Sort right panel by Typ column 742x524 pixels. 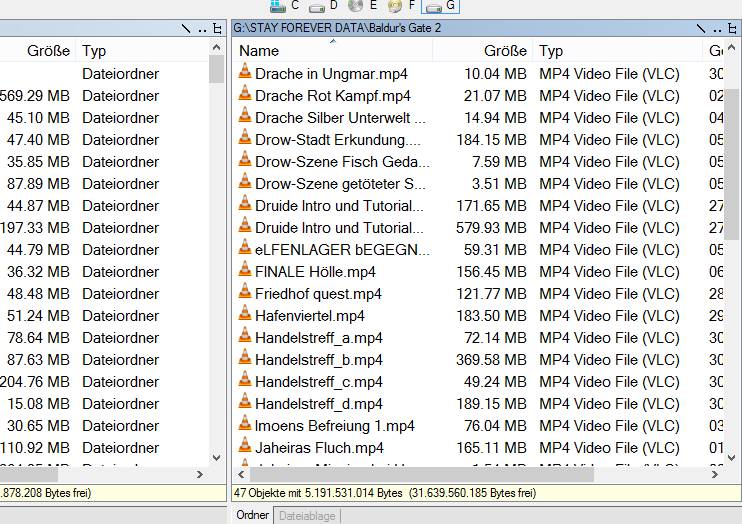pyautogui.click(x=618, y=51)
